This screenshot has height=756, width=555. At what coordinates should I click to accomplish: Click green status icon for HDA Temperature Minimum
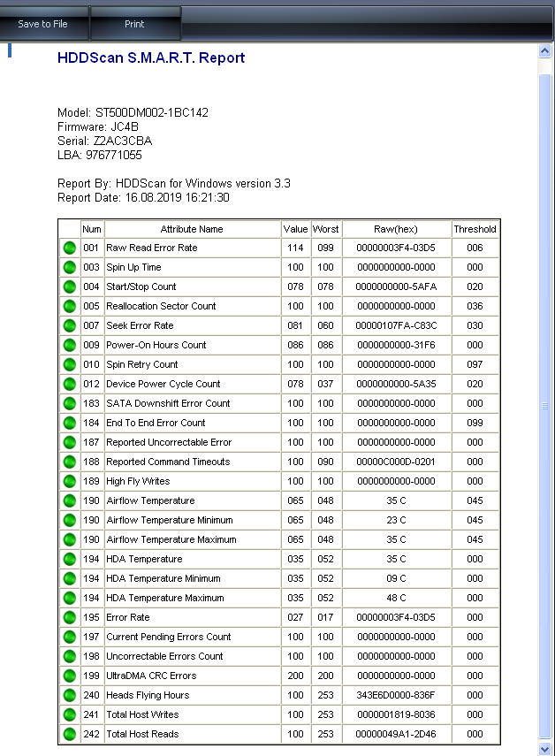tap(69, 578)
